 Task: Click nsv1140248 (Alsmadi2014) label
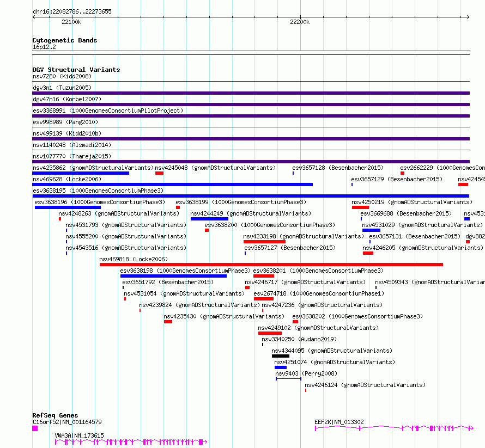(x=72, y=145)
